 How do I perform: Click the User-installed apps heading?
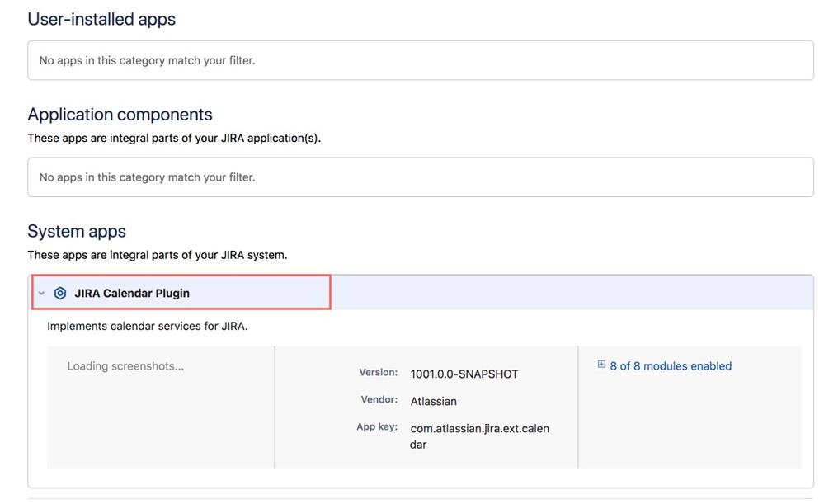click(x=101, y=19)
